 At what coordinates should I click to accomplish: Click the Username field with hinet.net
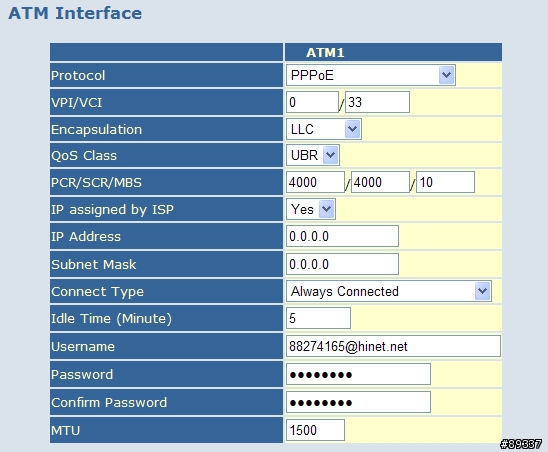(393, 346)
